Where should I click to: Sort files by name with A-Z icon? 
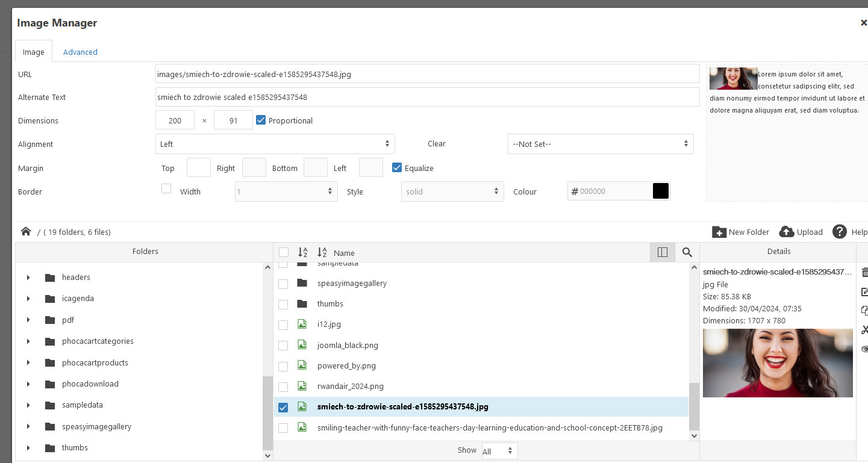tap(322, 252)
